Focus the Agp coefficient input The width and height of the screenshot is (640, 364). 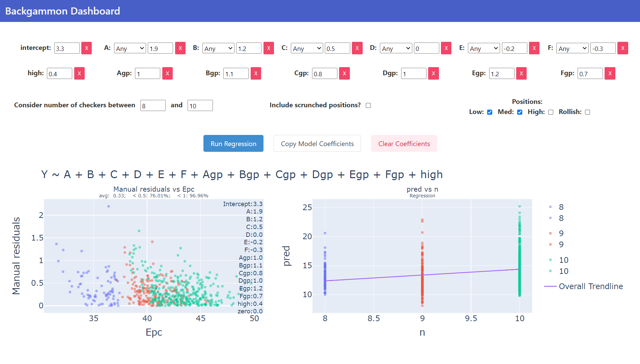click(148, 74)
